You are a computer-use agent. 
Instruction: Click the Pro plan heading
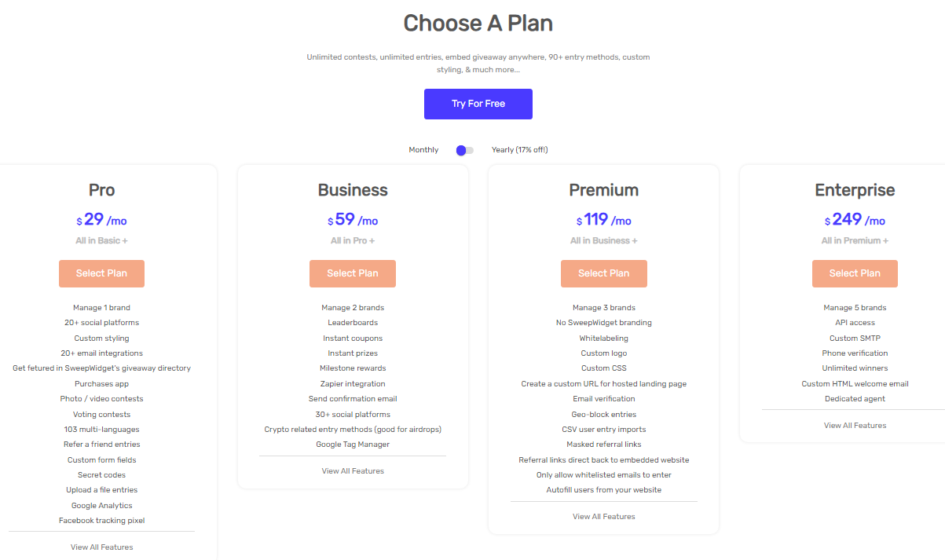click(x=101, y=190)
